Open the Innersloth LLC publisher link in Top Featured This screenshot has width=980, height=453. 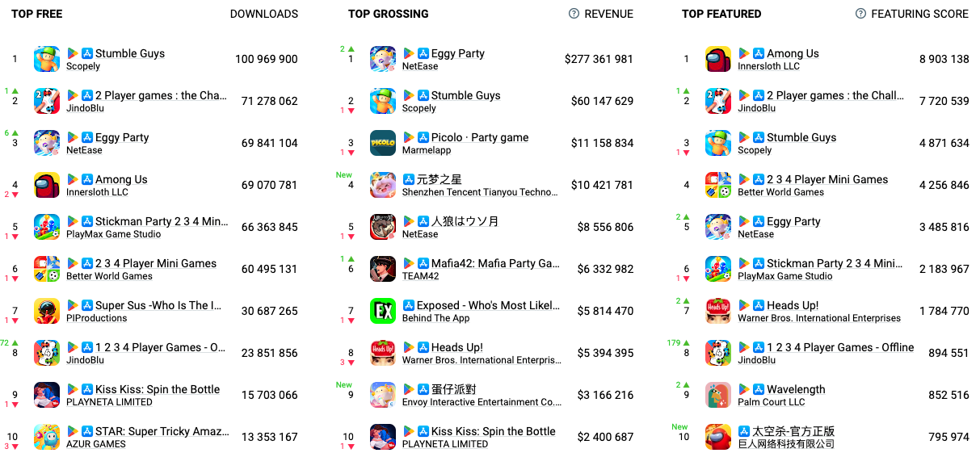tap(768, 66)
